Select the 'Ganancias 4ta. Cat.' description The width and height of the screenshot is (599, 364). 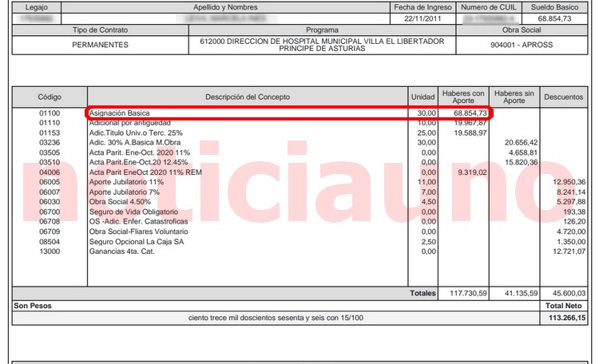click(x=121, y=251)
